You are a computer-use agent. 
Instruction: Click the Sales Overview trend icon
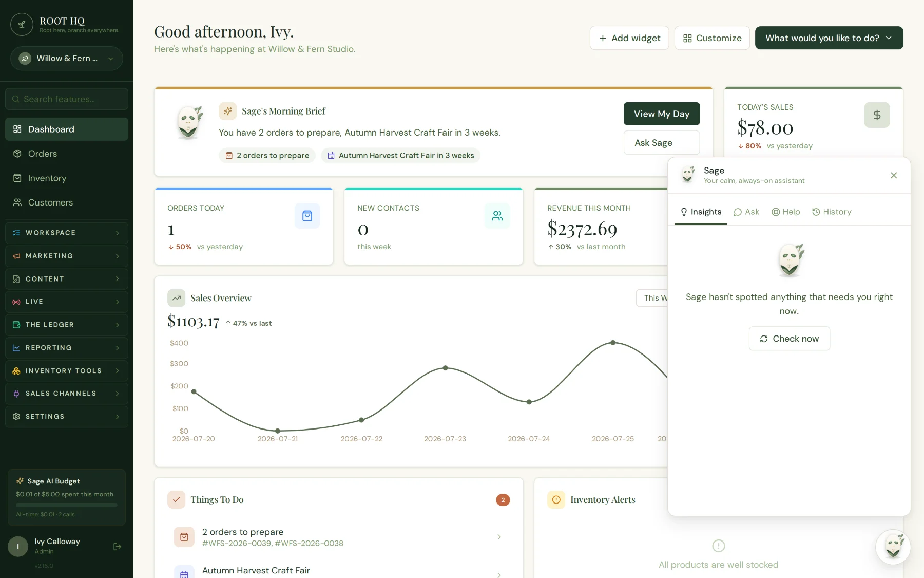point(176,298)
